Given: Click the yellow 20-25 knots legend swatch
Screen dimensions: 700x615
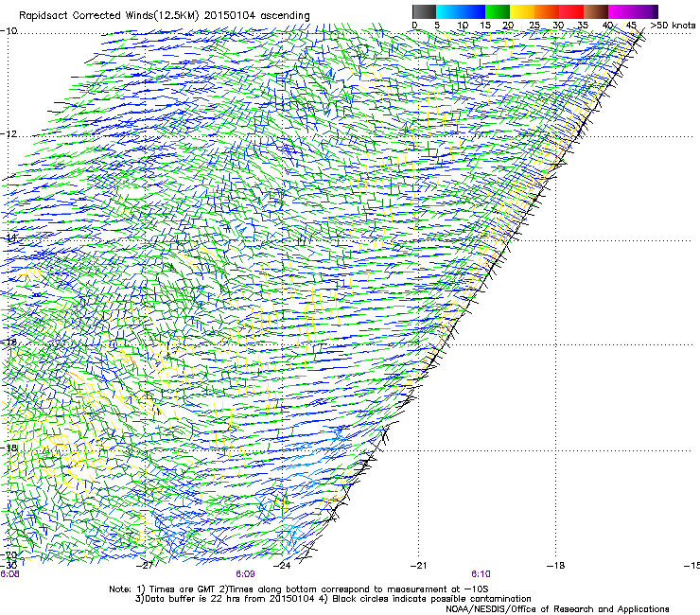Looking at the screenshot, I should click(522, 11).
